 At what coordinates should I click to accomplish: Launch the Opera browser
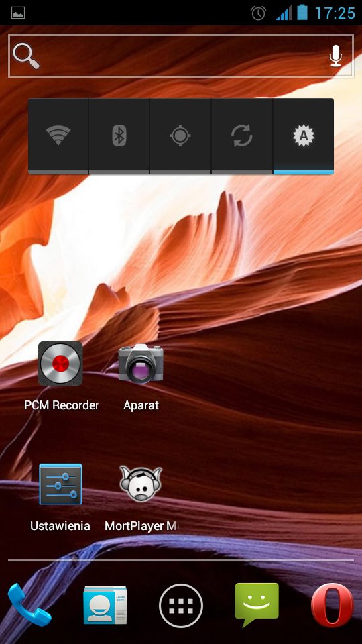(x=333, y=604)
